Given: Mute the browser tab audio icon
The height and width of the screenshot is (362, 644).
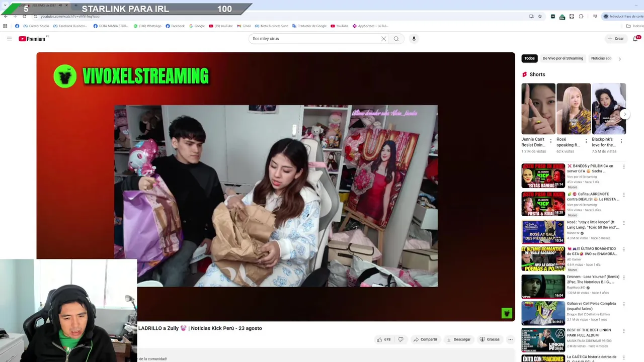Looking at the screenshot, I should tap(60, 5).
